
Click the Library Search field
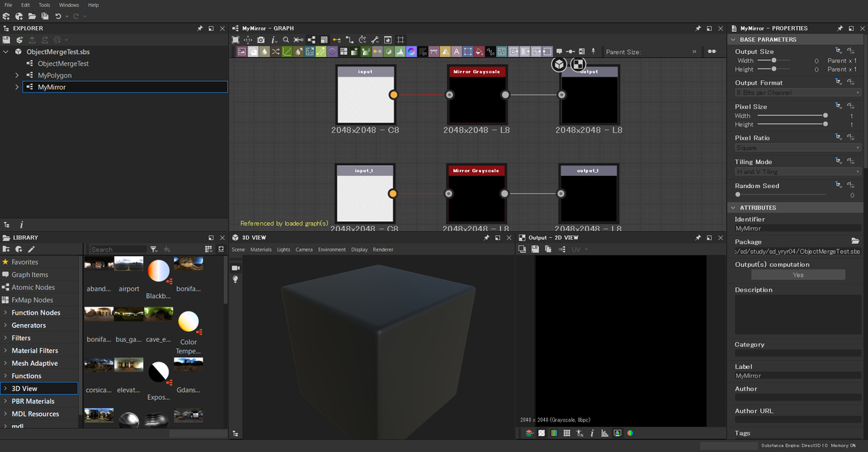click(x=119, y=250)
